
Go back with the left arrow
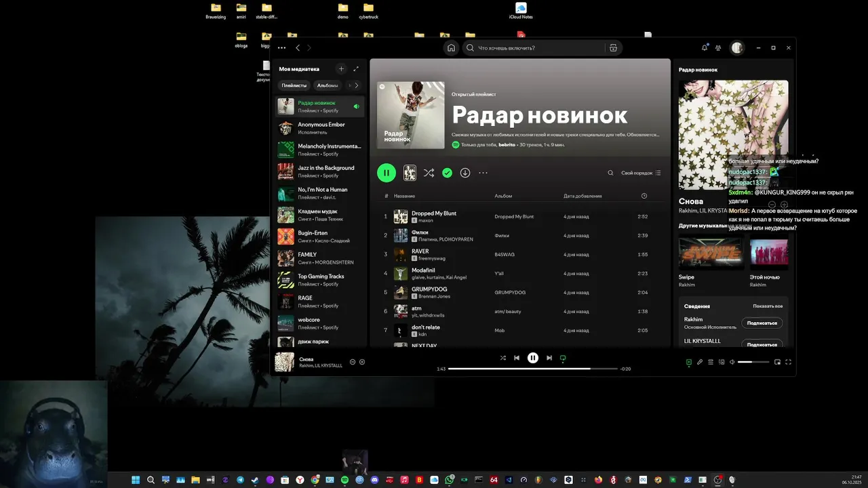(298, 48)
